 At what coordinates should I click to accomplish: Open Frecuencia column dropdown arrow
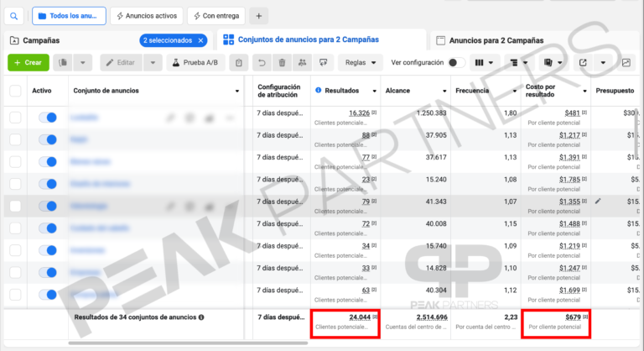click(x=515, y=91)
